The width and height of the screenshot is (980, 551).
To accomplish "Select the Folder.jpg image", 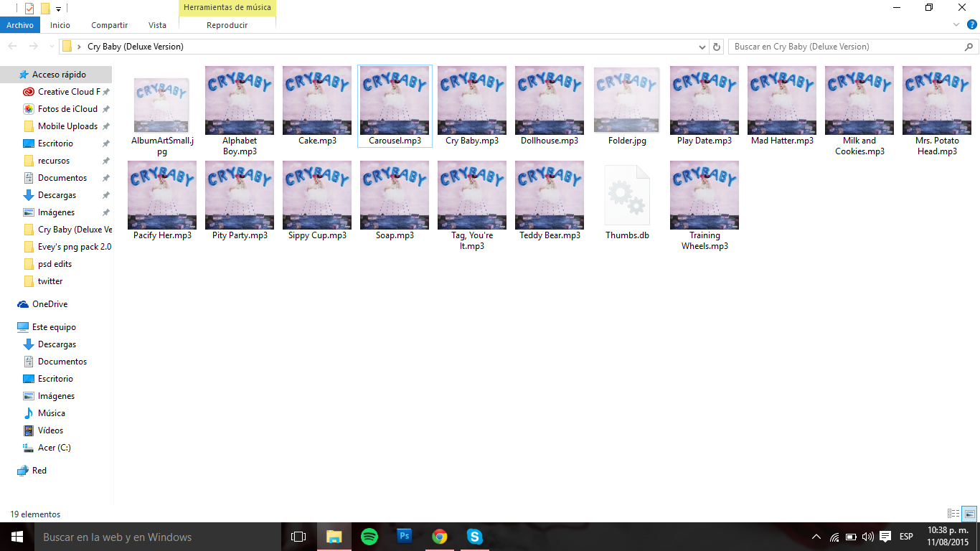I will point(627,106).
